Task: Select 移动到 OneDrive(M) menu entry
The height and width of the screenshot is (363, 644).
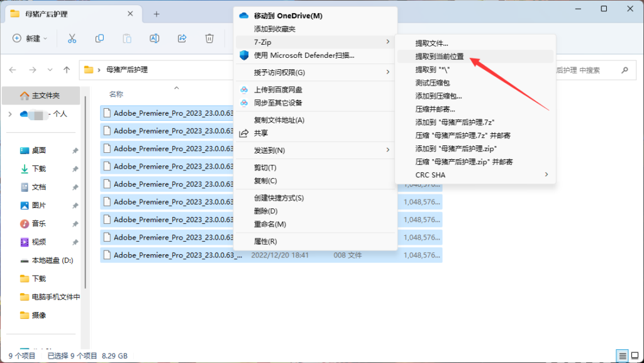Action: coord(315,16)
